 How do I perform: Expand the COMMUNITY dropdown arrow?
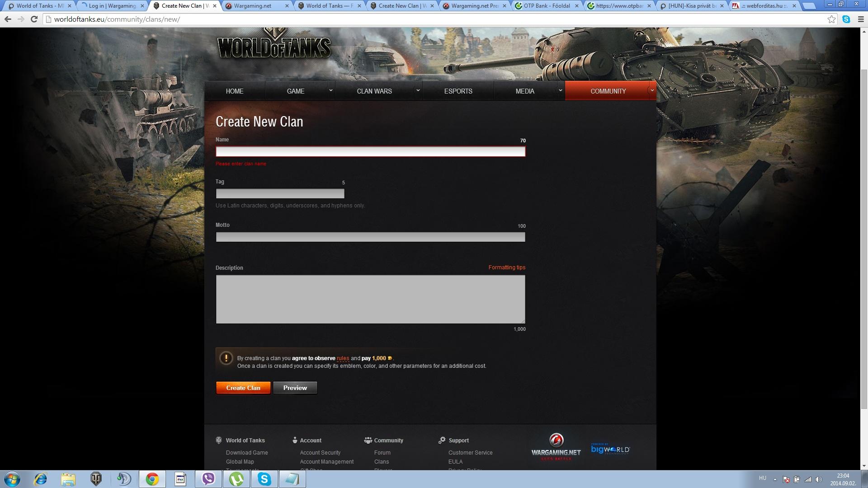(652, 91)
